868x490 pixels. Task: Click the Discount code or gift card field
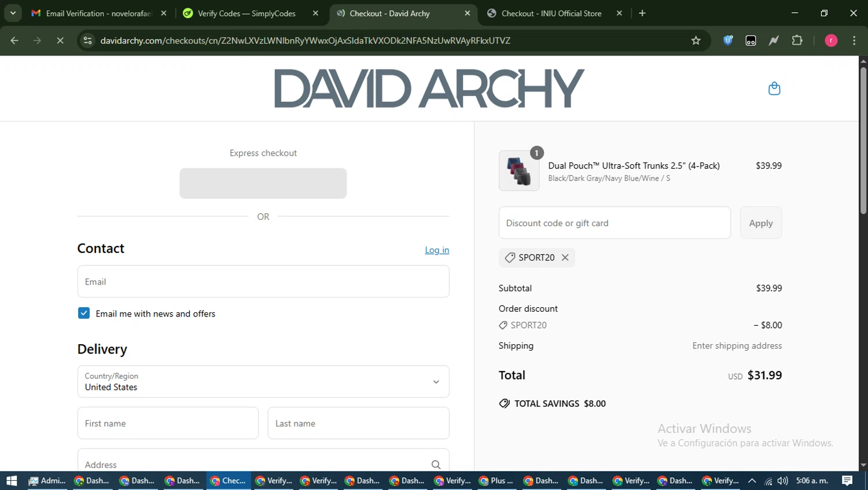[x=615, y=223]
